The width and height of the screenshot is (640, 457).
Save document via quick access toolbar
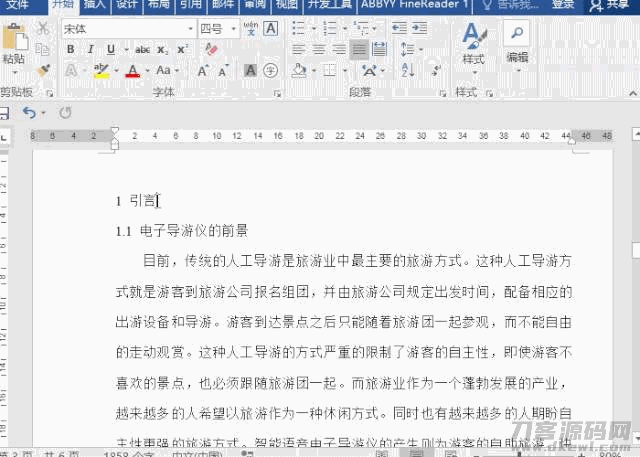[x=4, y=113]
